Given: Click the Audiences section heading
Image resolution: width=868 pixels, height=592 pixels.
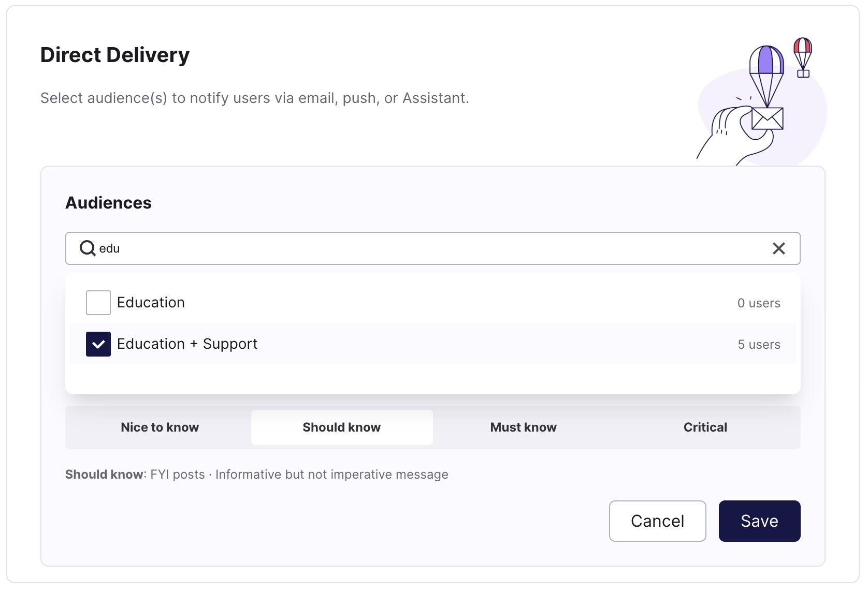Looking at the screenshot, I should [x=108, y=203].
